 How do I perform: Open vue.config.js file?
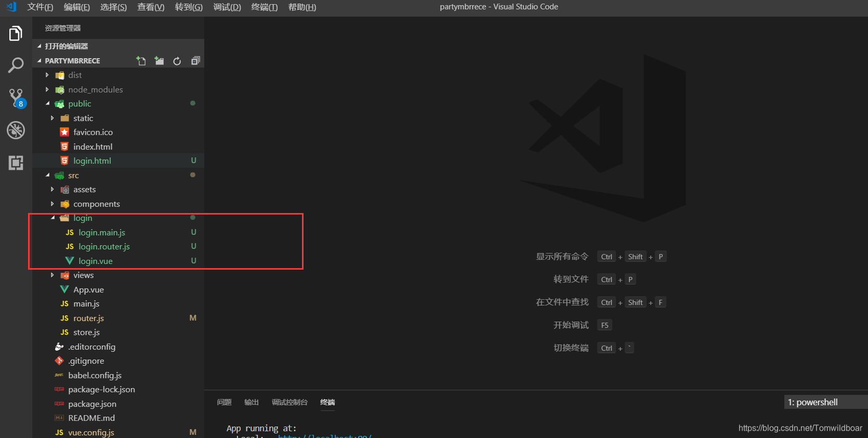119,432
